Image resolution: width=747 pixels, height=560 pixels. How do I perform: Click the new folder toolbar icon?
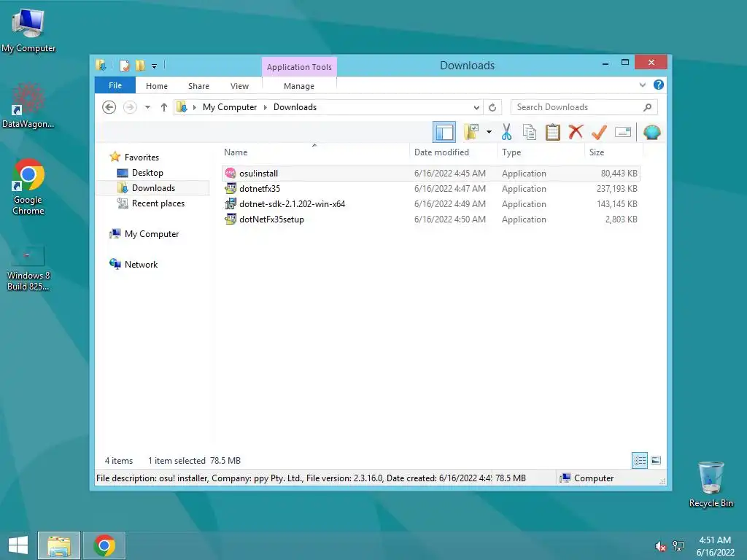click(471, 133)
